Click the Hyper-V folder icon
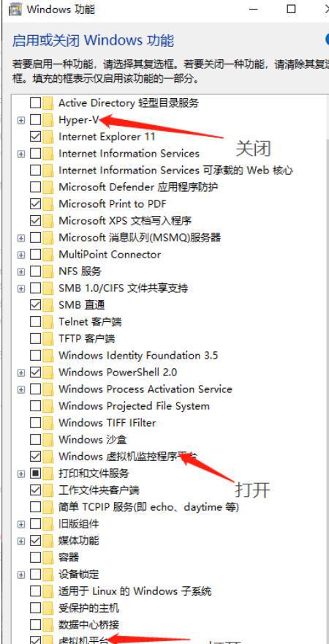The image size is (329, 644). pyautogui.click(x=48, y=119)
